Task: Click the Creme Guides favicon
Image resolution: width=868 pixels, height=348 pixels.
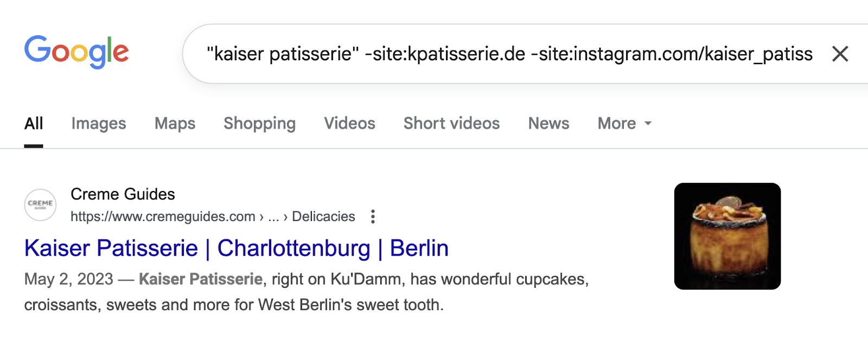Action: [x=40, y=205]
